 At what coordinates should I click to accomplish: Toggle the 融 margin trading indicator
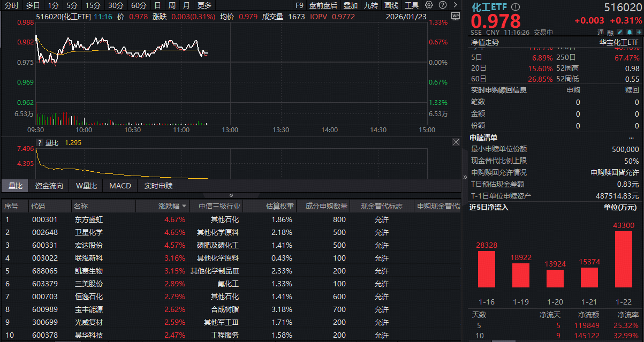coord(610,32)
